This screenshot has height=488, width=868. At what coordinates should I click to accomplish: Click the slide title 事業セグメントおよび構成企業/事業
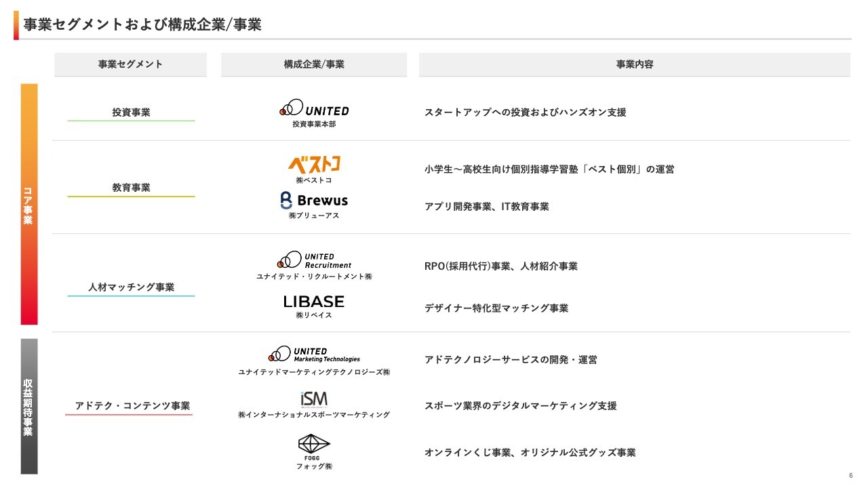pos(142,24)
